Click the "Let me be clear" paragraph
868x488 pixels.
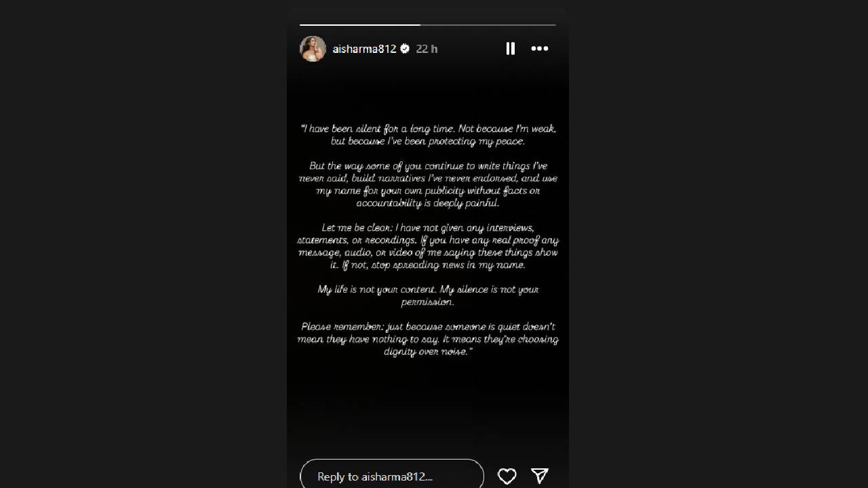point(428,246)
